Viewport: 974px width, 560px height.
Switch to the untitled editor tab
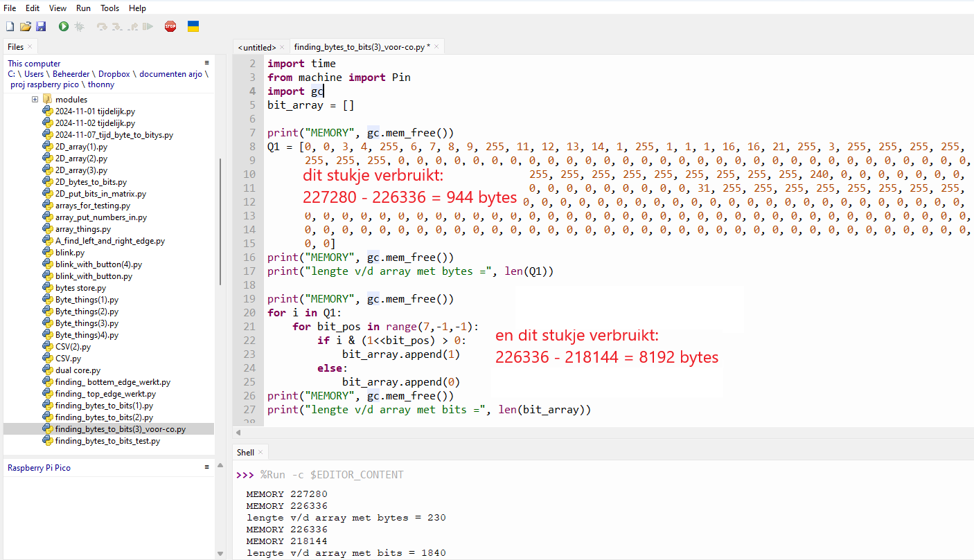256,47
